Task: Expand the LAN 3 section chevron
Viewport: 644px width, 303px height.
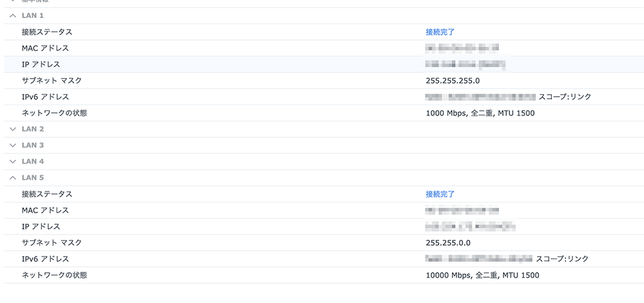Action: (x=13, y=145)
